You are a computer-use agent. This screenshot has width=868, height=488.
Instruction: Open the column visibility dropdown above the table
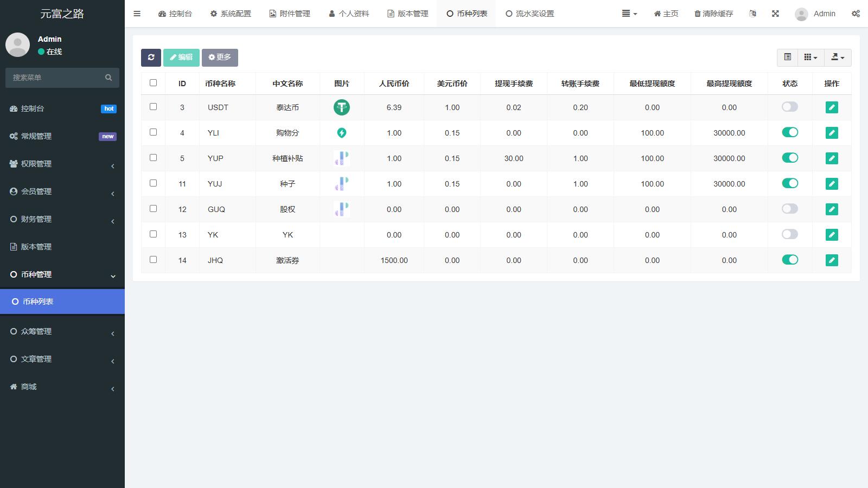coord(810,57)
